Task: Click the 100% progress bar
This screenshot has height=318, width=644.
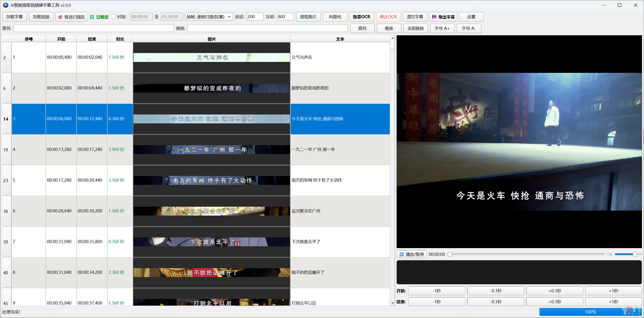Action: pyautogui.click(x=590, y=312)
